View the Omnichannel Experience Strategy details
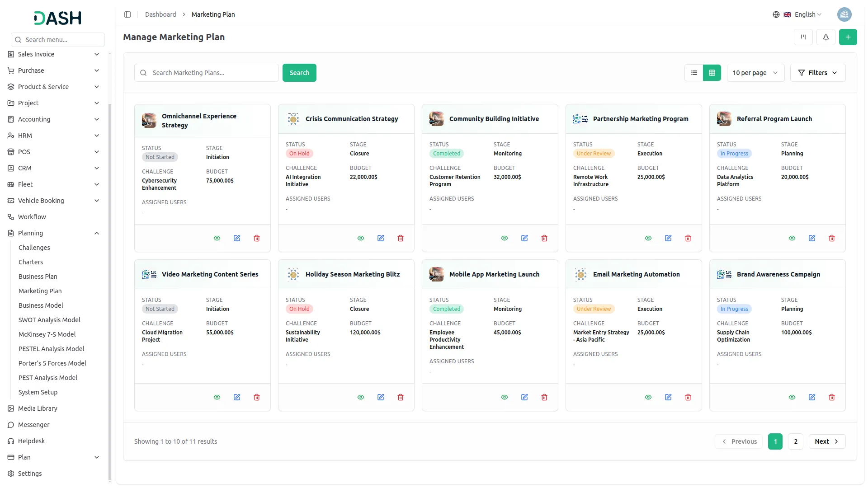This screenshot has height=488, width=868. tap(217, 238)
